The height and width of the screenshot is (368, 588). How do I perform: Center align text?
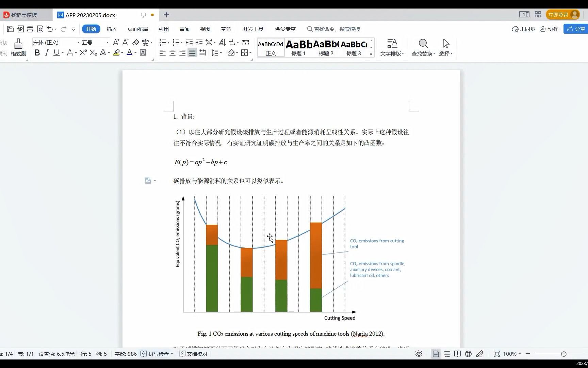pyautogui.click(x=173, y=52)
